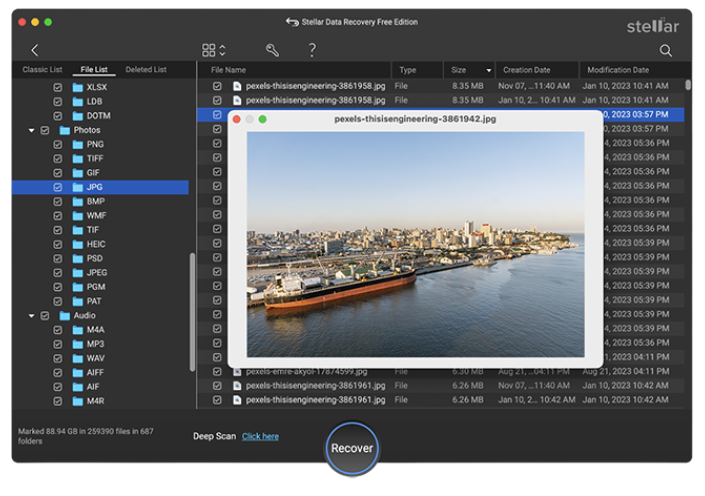
Task: Click the back arrow icon
Action: click(x=34, y=50)
